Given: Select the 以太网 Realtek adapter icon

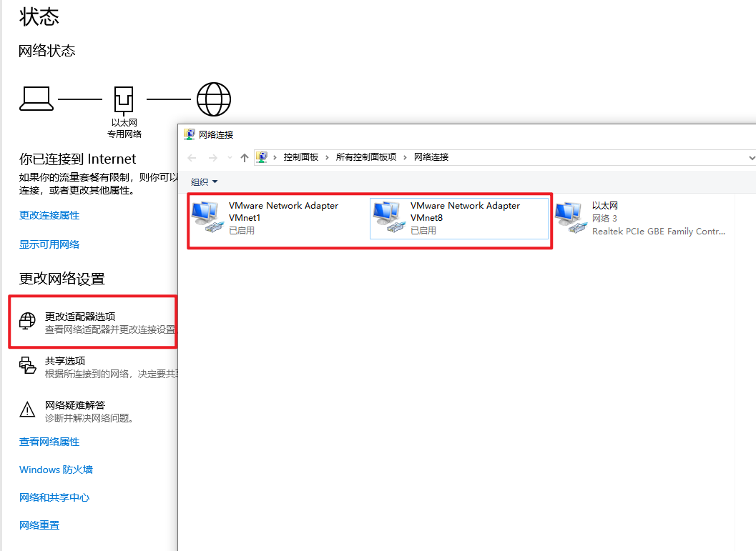Looking at the screenshot, I should [x=571, y=218].
